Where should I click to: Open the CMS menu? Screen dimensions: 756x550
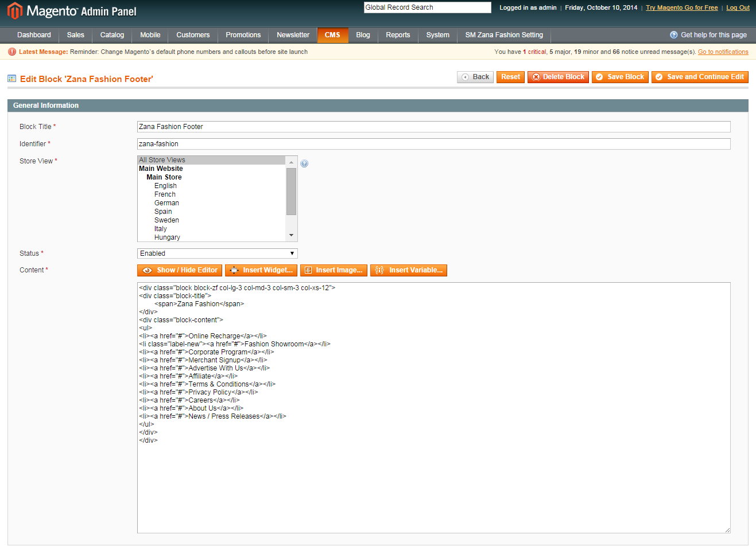[x=332, y=35]
